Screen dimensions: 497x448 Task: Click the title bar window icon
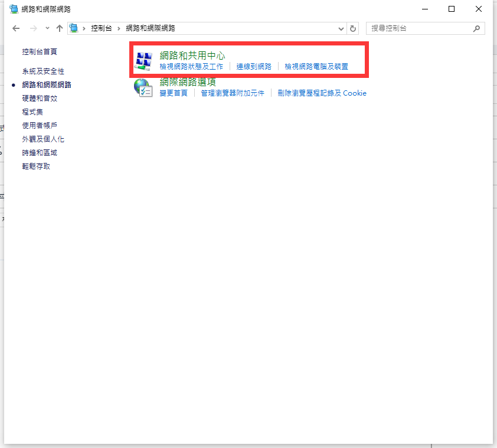pyautogui.click(x=14, y=9)
